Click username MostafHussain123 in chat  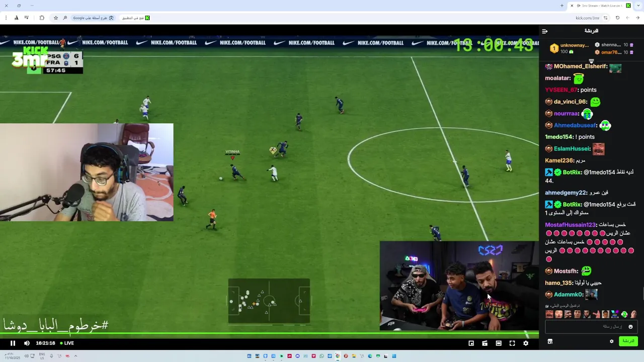(x=571, y=225)
